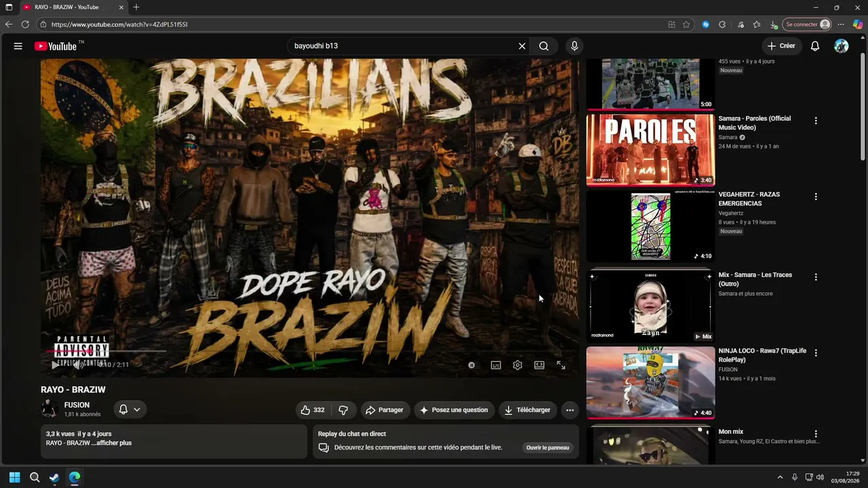Open the Samara - Paroles video thumbnail

tap(650, 150)
